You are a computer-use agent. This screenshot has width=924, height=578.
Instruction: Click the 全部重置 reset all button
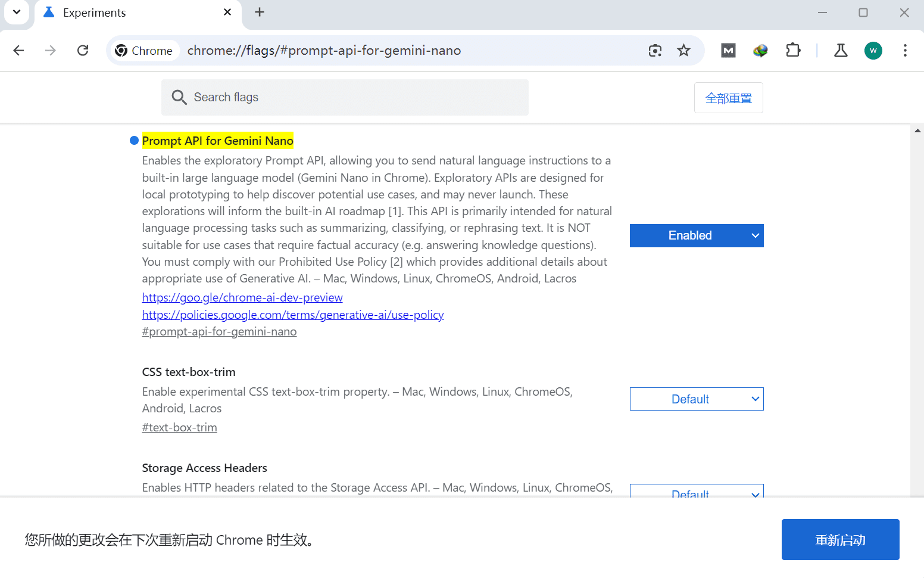pos(728,97)
